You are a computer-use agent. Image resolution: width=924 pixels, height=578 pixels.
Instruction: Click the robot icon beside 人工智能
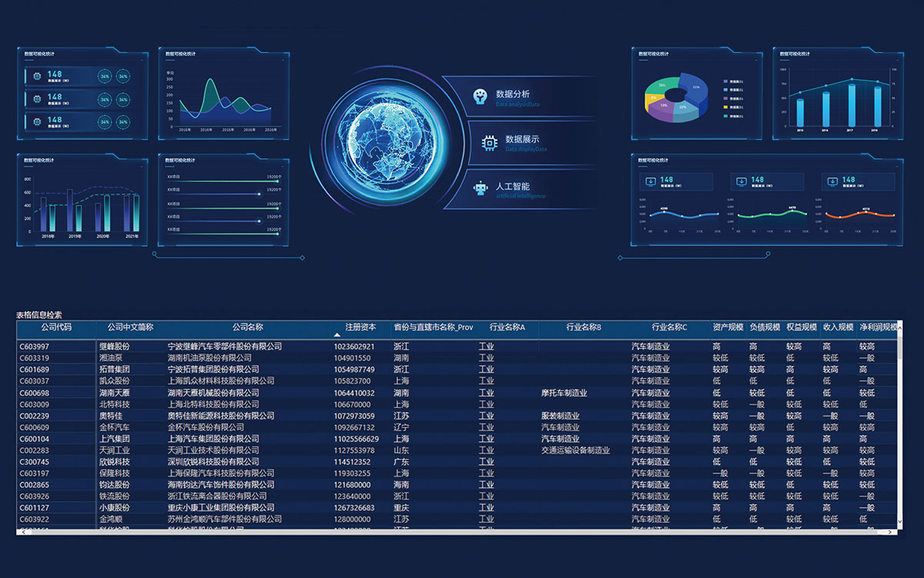click(481, 188)
